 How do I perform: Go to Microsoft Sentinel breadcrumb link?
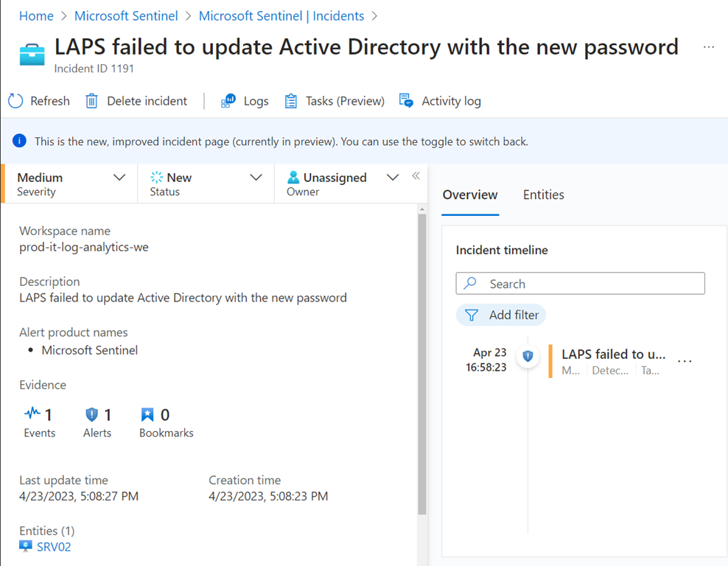(x=126, y=15)
